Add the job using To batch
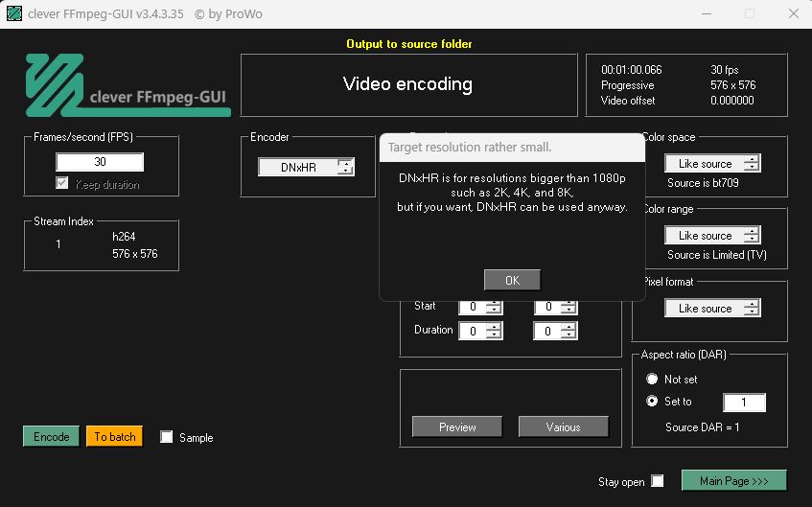The width and height of the screenshot is (812, 507). pos(114,437)
